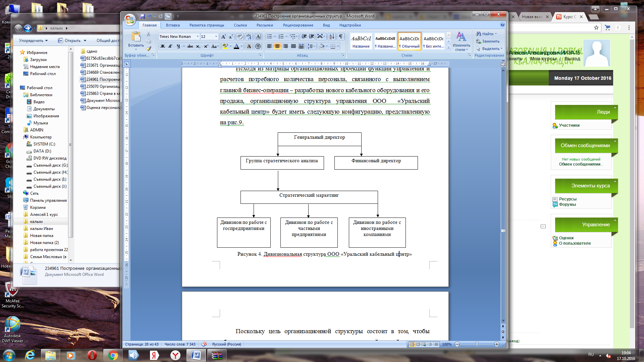Click the Decrease Indent icon
This screenshot has height=362, width=644.
pyautogui.click(x=304, y=37)
